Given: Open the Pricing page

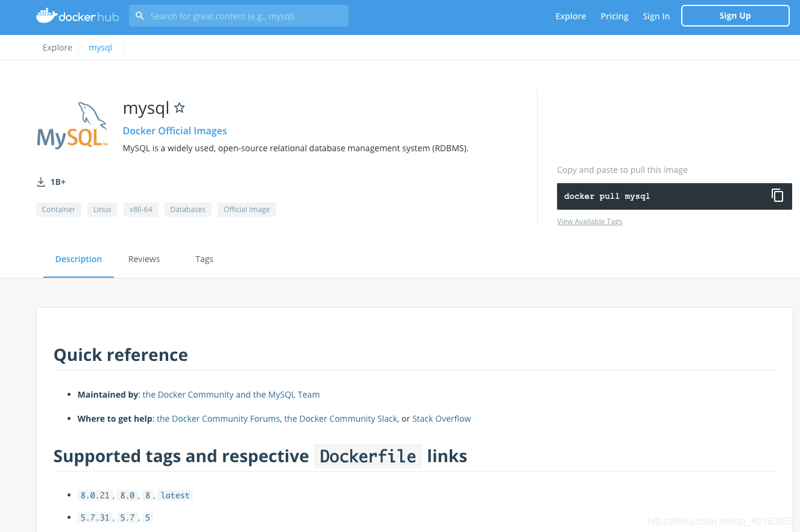Looking at the screenshot, I should [x=614, y=16].
